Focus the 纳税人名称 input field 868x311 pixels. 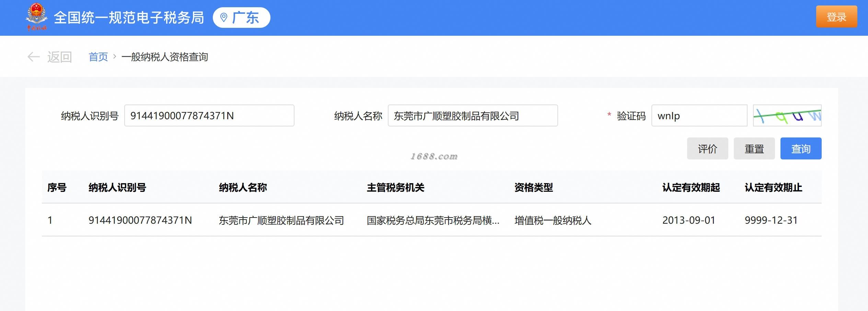point(473,115)
